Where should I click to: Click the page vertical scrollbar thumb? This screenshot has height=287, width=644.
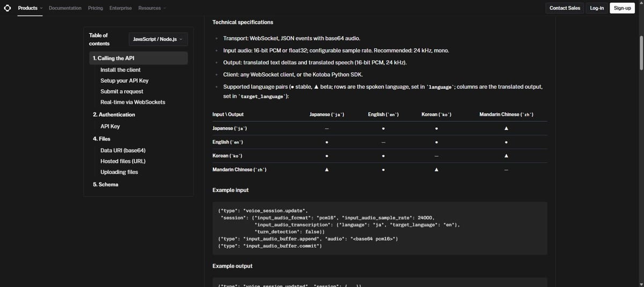(640, 53)
